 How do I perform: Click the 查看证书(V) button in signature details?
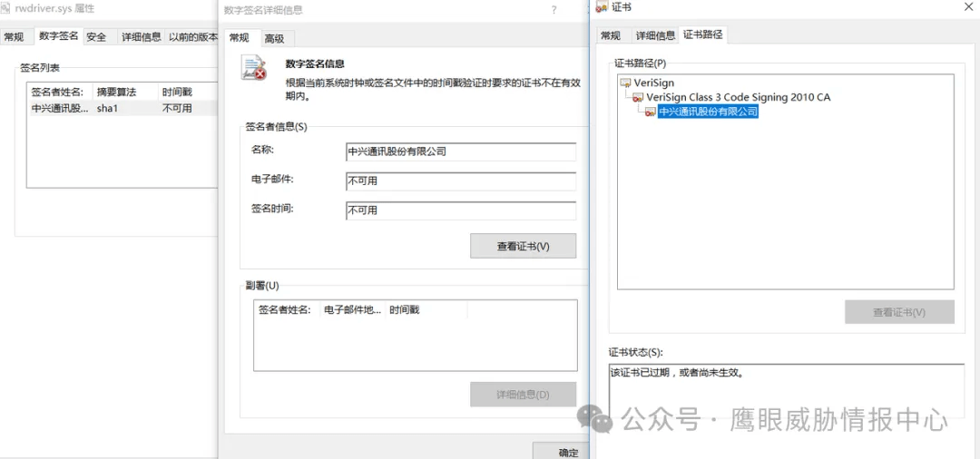tap(524, 246)
